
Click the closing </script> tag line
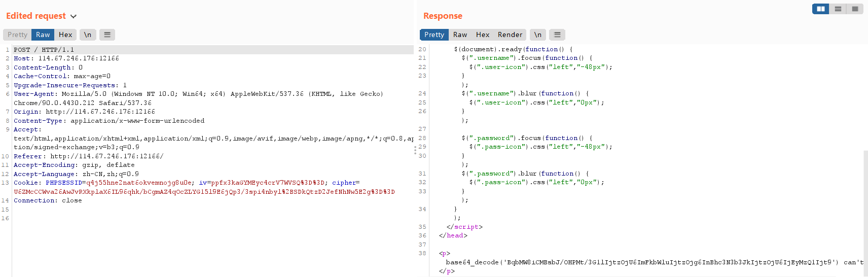pyautogui.click(x=464, y=227)
